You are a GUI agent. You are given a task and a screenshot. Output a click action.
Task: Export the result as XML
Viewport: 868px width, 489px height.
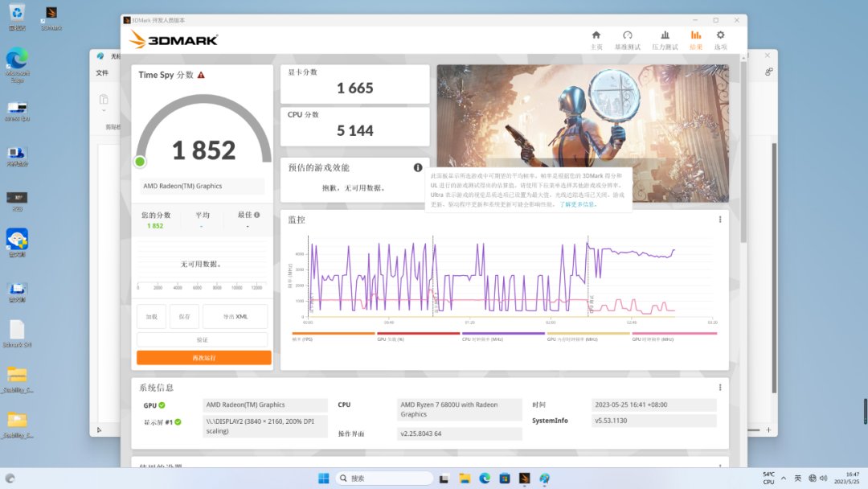click(x=235, y=317)
